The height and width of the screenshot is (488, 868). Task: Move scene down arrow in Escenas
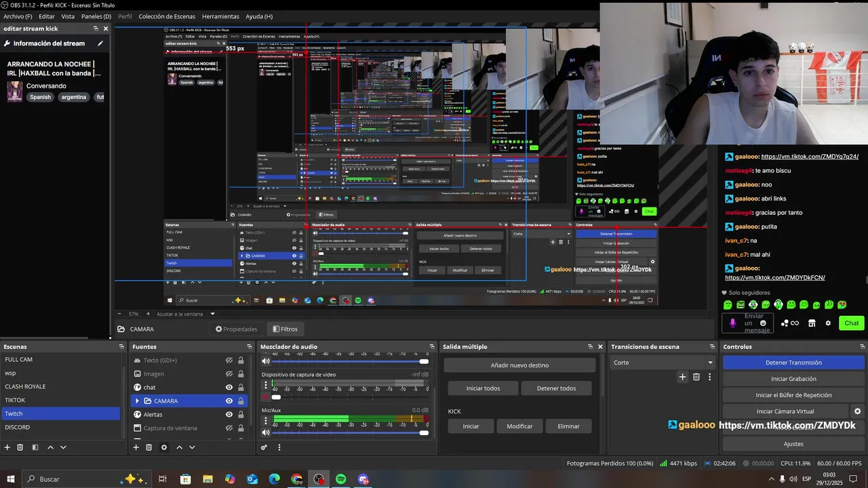tap(63, 447)
